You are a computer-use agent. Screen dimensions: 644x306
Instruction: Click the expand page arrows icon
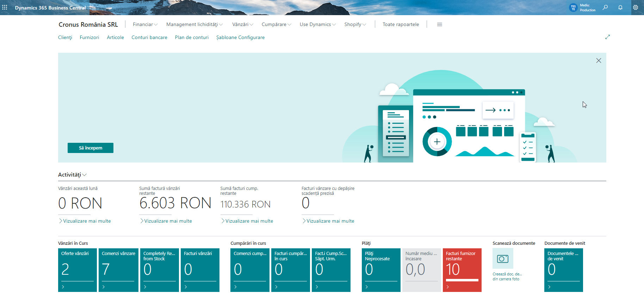(x=607, y=37)
